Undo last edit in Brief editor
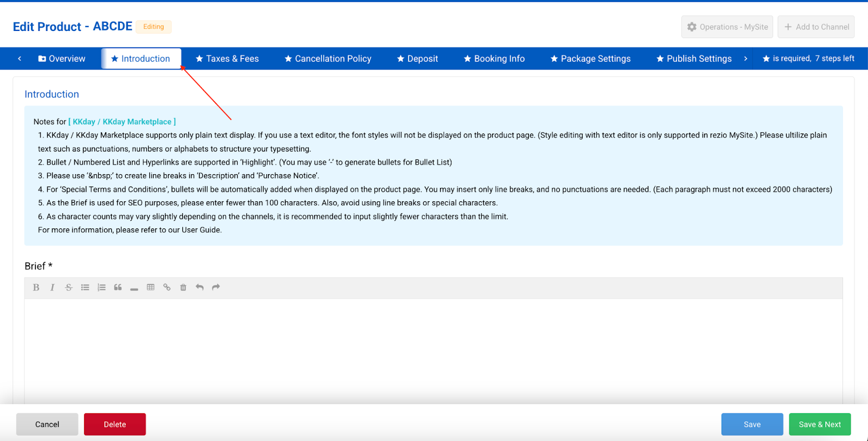Viewport: 868px width, 441px height. click(x=200, y=287)
